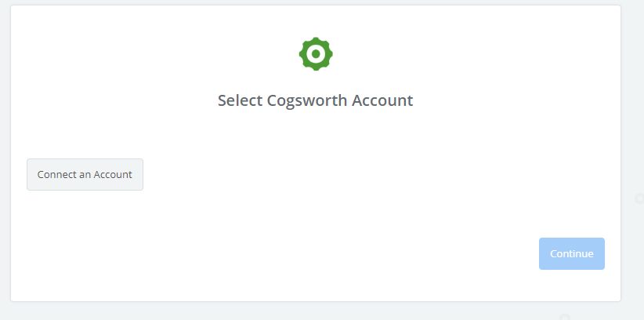This screenshot has width=644, height=320.
Task: Select the white center of Cogsworth cog
Action: [316, 54]
